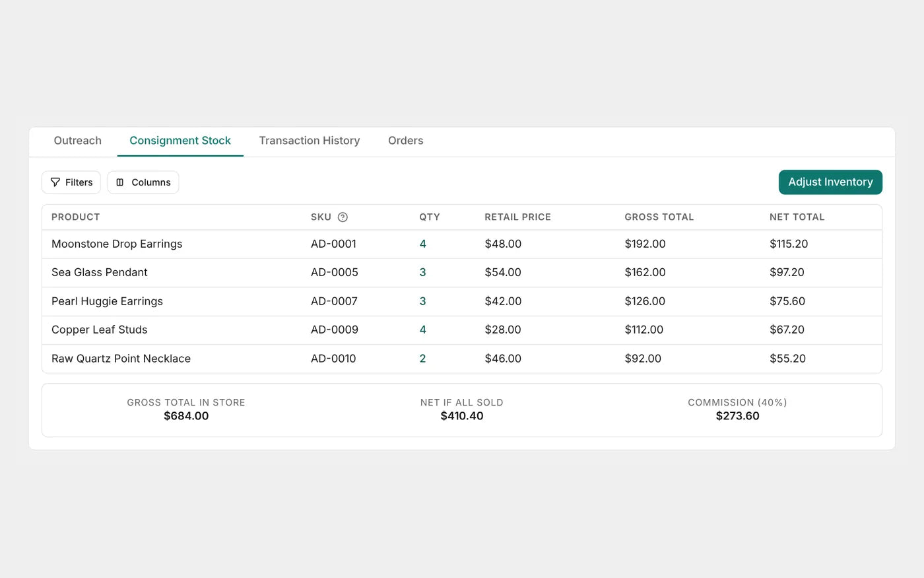Image resolution: width=924 pixels, height=578 pixels.
Task: Select the Copper Leaf Studs product name
Action: click(100, 330)
